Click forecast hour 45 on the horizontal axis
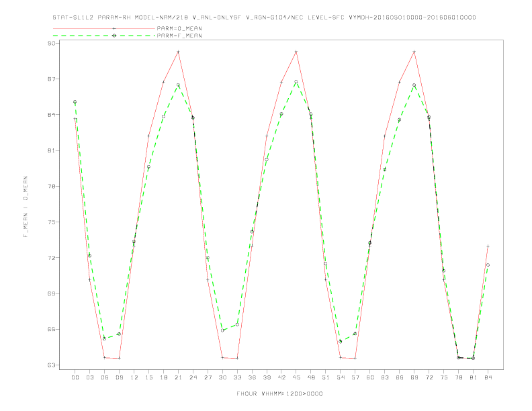 click(x=296, y=377)
